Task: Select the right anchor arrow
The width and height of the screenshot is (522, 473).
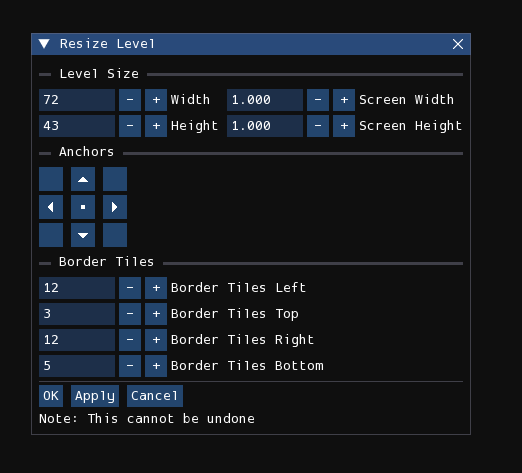Action: 115,207
